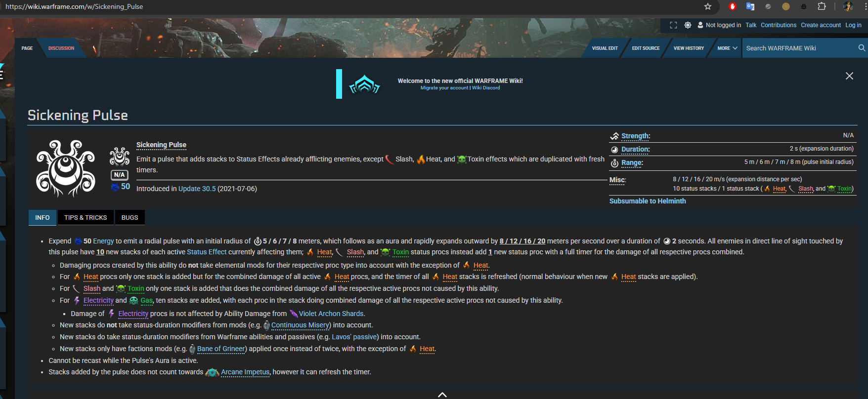Open the Duration label link
Screen dimensions: 868x399
pos(636,149)
